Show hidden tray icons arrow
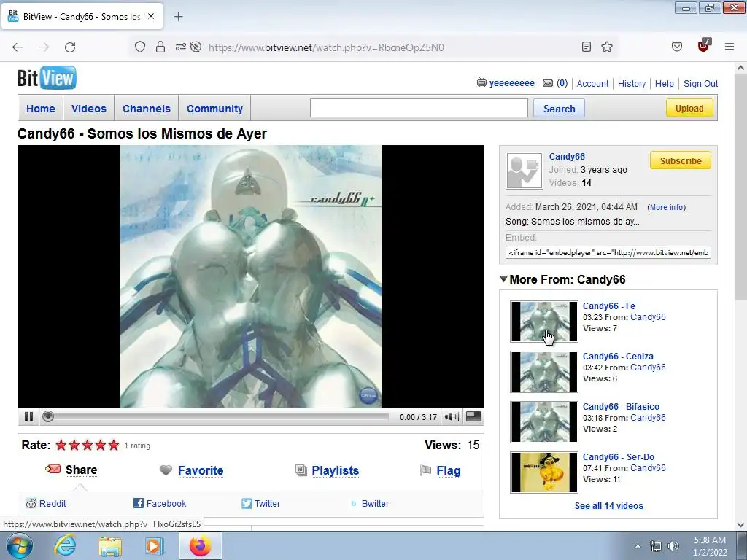The image size is (747, 560). 638,546
